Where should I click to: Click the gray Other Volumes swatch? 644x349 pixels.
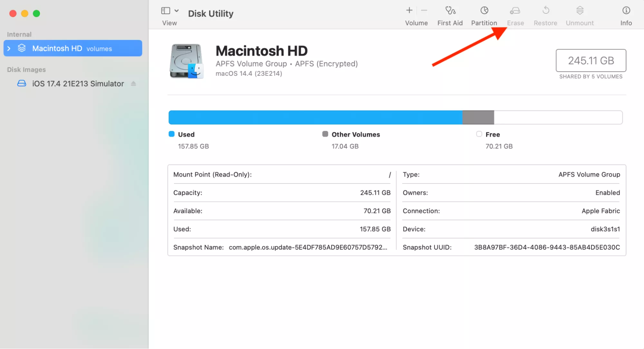325,134
